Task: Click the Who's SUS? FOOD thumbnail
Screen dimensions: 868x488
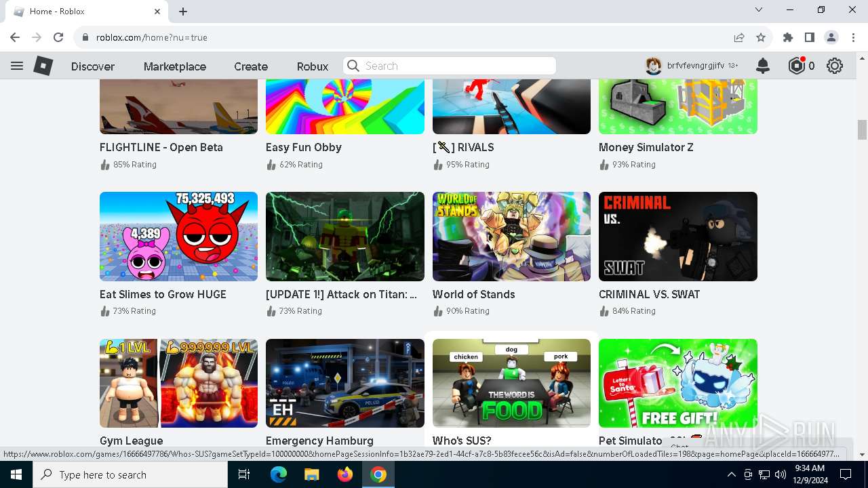Action: pyautogui.click(x=511, y=383)
